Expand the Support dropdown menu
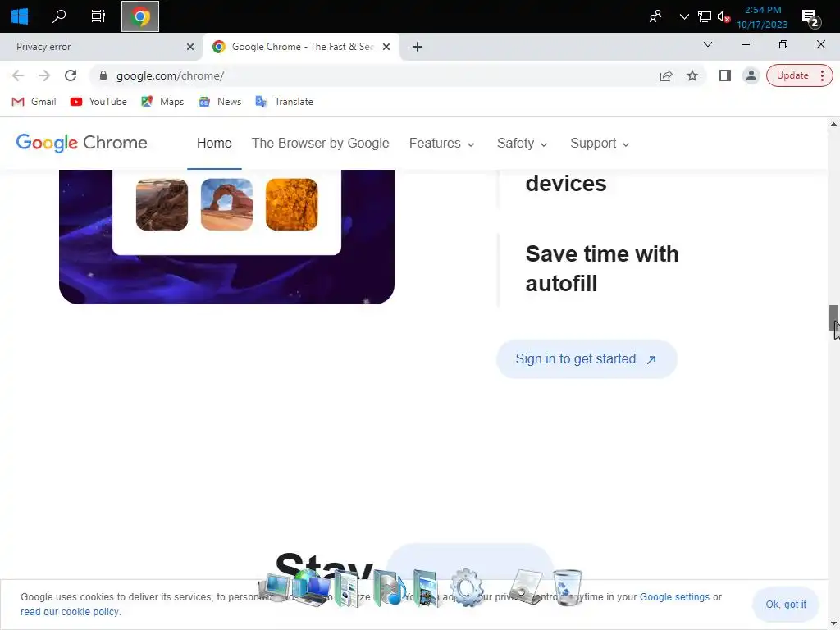 tap(600, 143)
